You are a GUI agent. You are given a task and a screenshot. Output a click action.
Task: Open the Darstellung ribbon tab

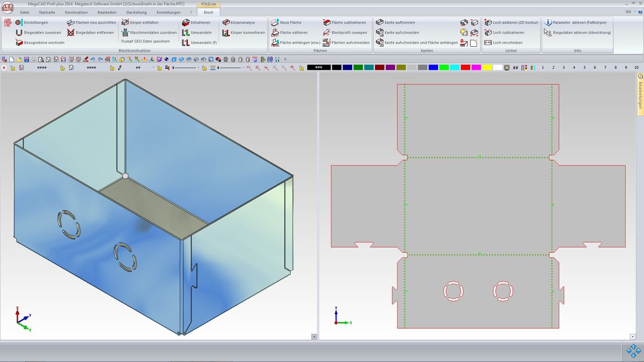click(x=136, y=12)
